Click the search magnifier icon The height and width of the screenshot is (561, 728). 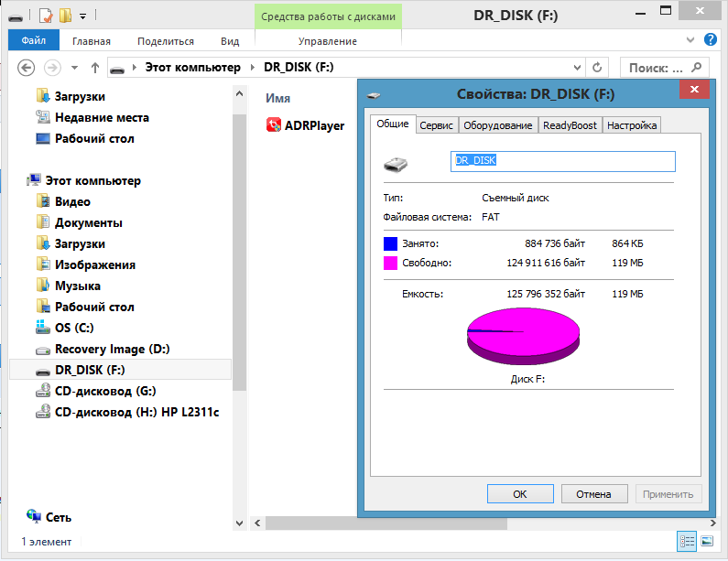click(x=697, y=68)
